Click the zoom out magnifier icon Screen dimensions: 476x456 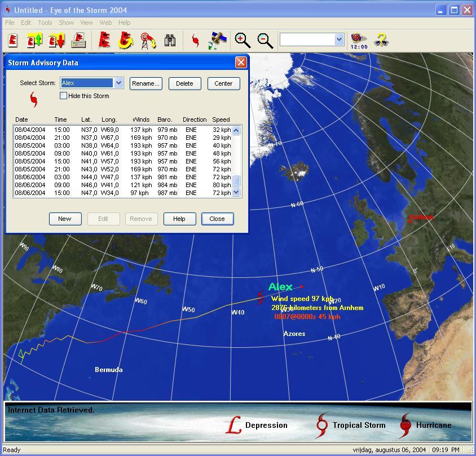tap(265, 40)
